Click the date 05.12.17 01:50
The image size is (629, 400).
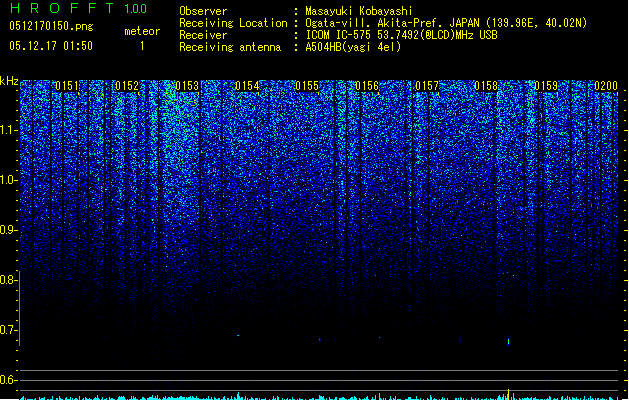(51, 46)
